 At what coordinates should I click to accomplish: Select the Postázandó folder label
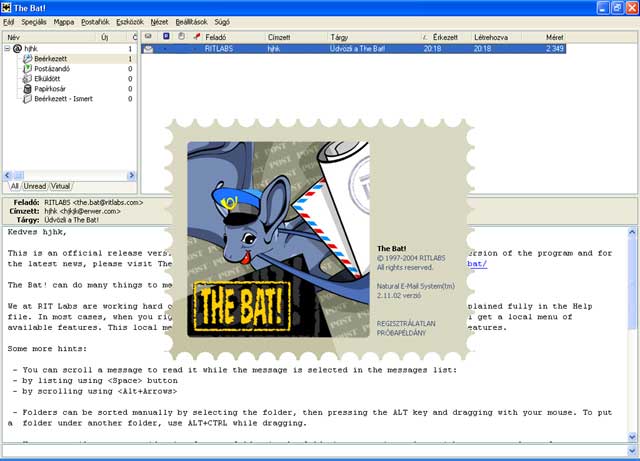(x=52, y=69)
